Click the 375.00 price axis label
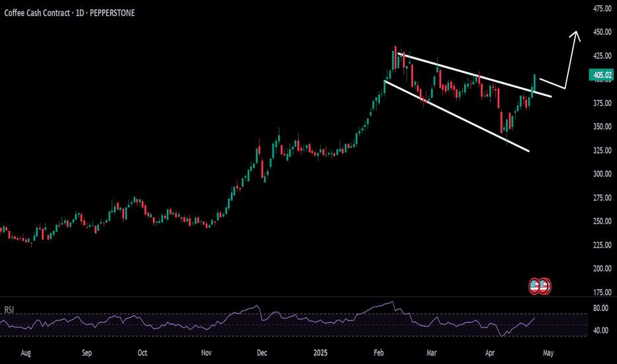617x364 pixels. [602, 103]
